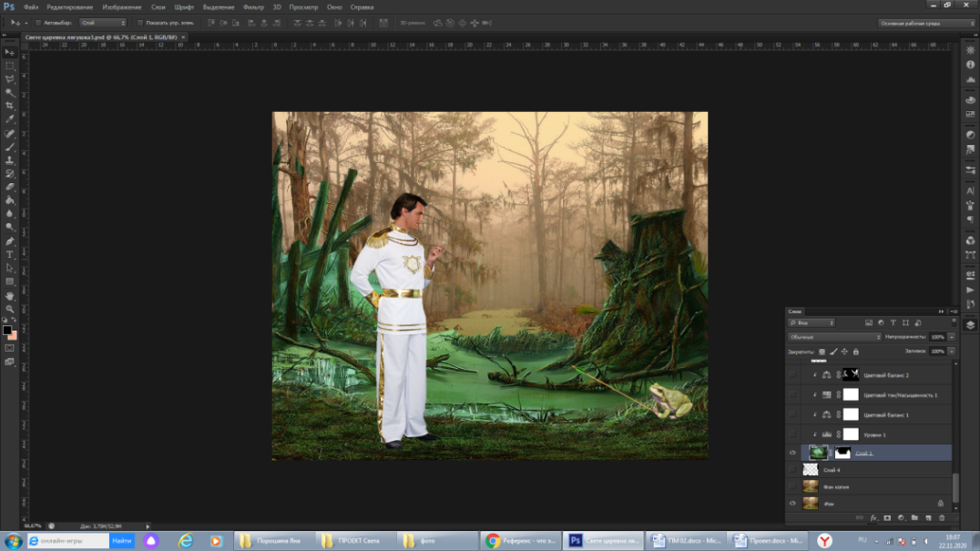The height and width of the screenshot is (551, 980).
Task: Select the Lasso tool
Action: click(10, 79)
